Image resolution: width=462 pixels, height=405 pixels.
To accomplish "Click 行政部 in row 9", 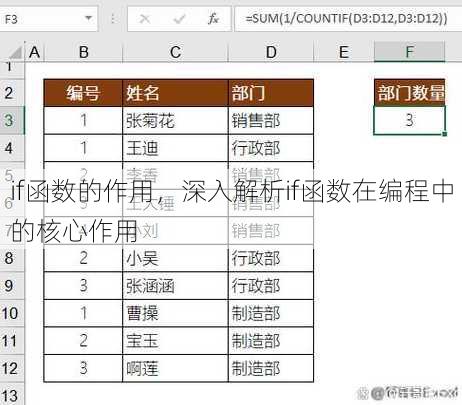I will click(x=271, y=286).
